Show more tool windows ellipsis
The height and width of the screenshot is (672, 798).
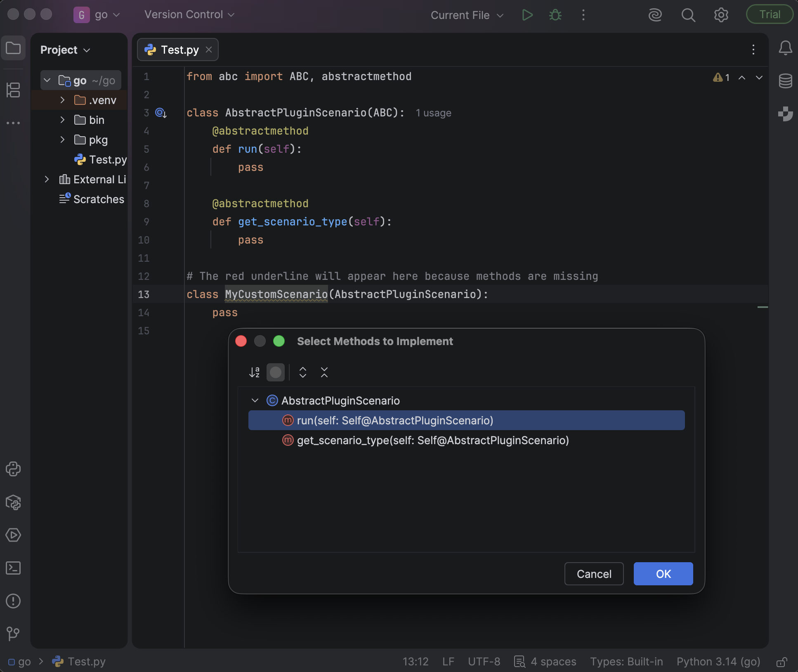click(13, 123)
